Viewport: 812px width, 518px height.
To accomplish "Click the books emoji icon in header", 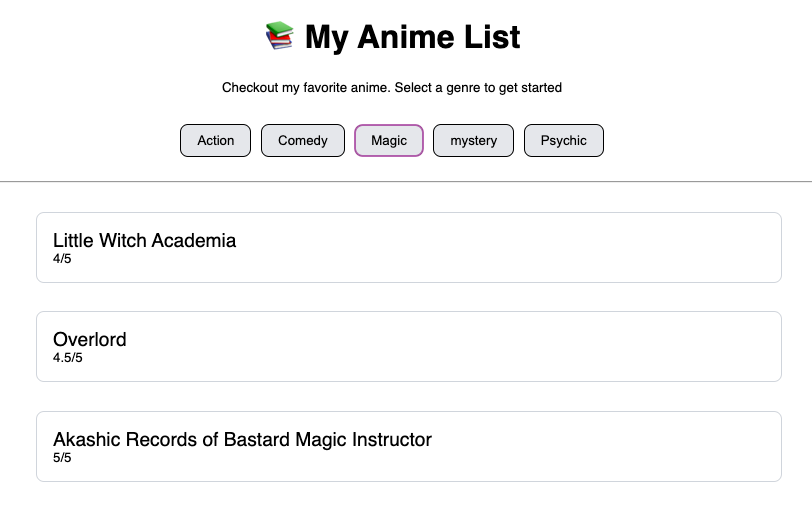I will [280, 36].
